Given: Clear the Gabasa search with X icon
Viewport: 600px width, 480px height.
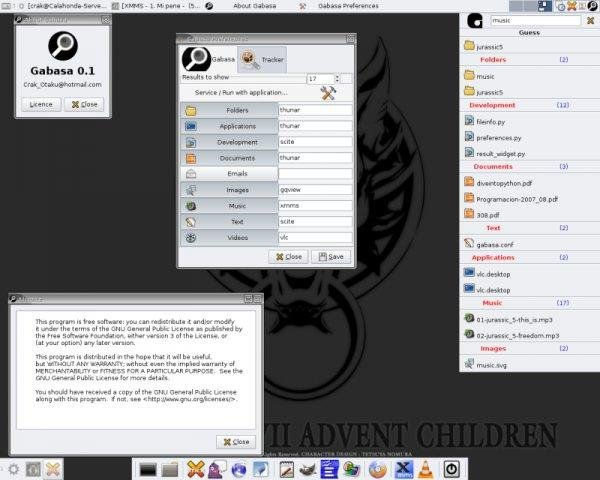Looking at the screenshot, I should 591,21.
